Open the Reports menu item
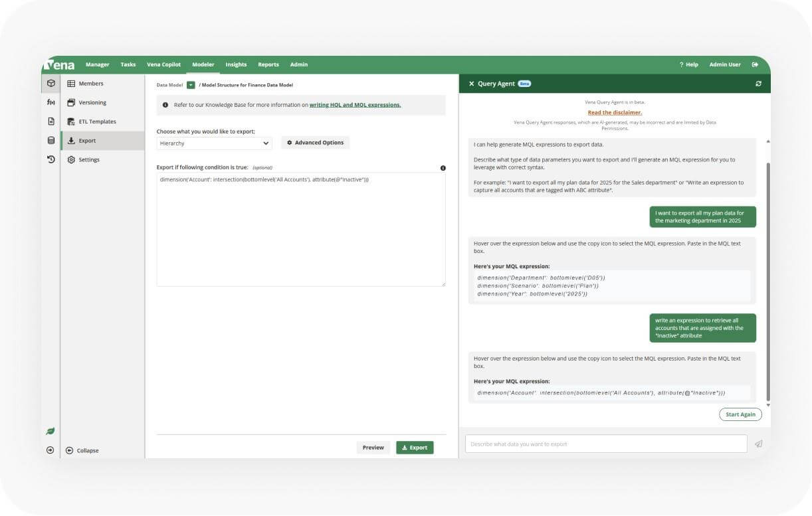The image size is (812, 516). coord(268,64)
